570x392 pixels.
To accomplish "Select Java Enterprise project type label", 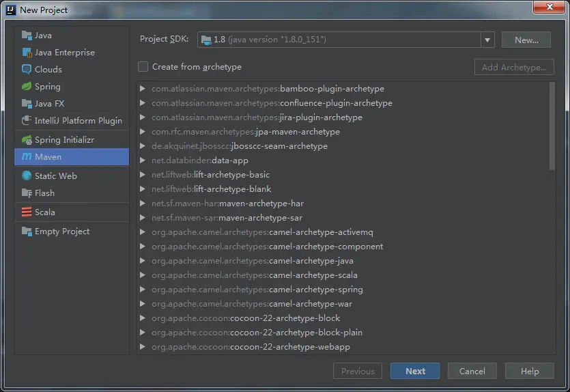I will (65, 53).
